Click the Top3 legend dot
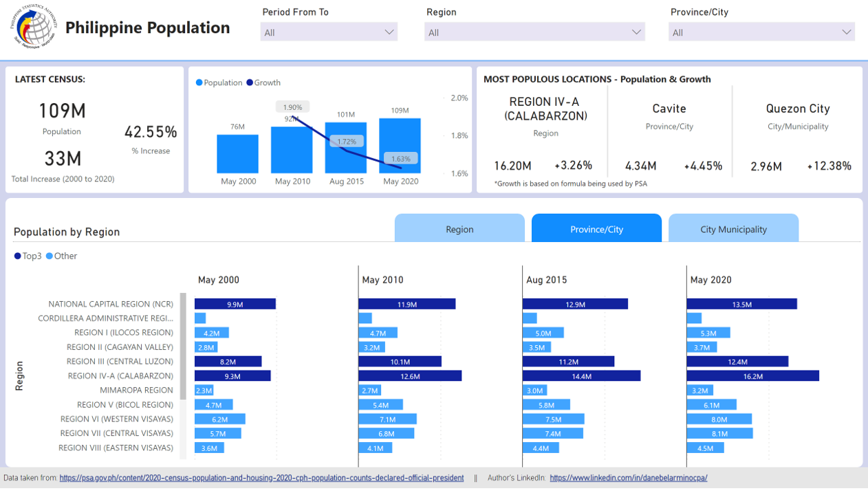The image size is (868, 495). pyautogui.click(x=18, y=256)
